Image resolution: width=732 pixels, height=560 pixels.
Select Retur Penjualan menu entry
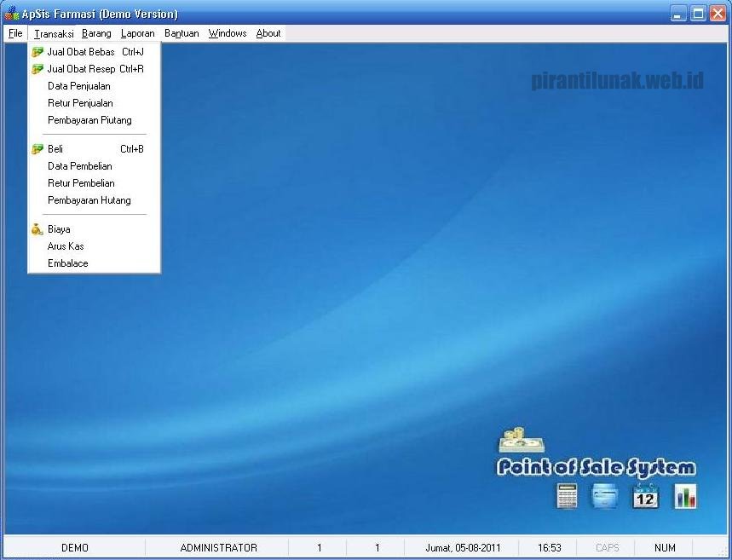pyautogui.click(x=95, y=103)
